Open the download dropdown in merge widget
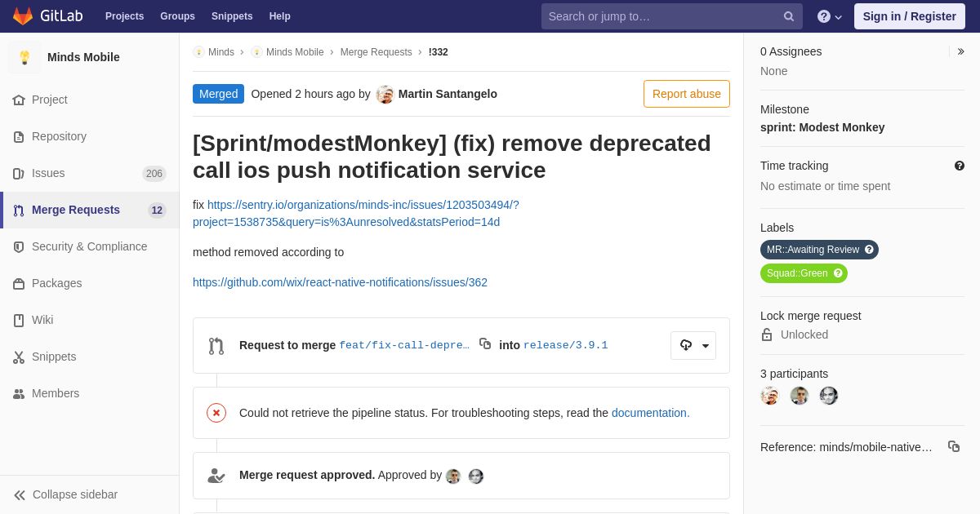 coord(693,345)
